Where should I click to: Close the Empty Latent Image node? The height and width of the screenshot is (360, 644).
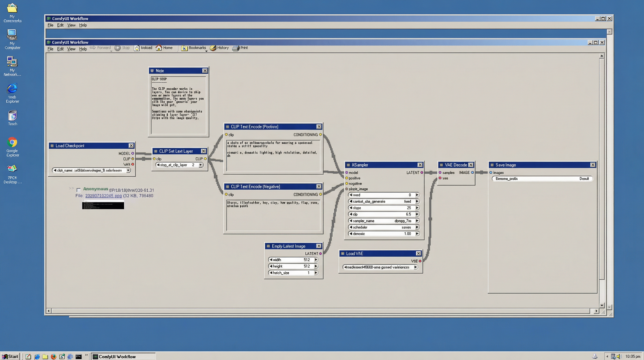click(319, 246)
